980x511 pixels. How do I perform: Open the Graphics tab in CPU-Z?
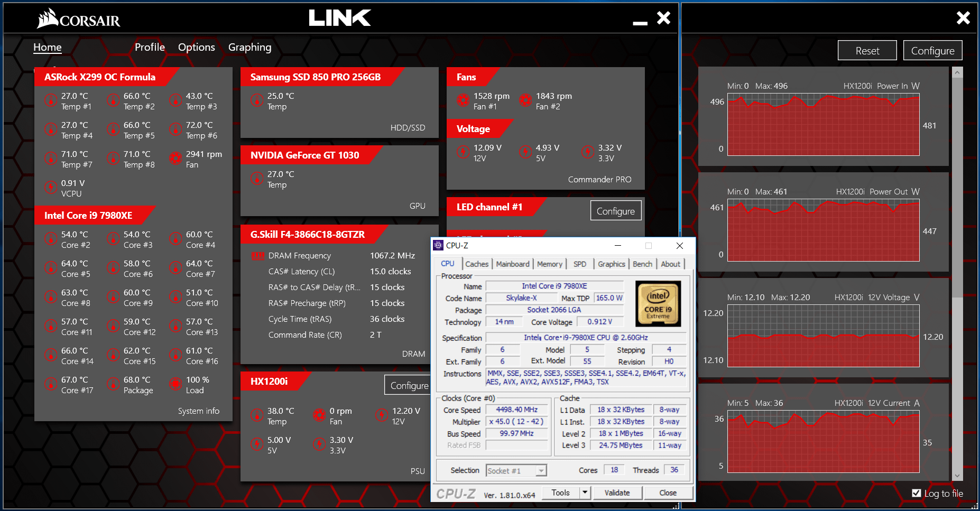pos(612,264)
